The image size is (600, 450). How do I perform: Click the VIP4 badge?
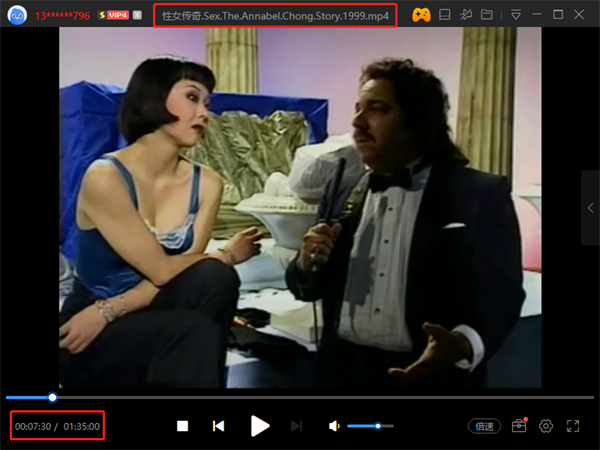[114, 16]
